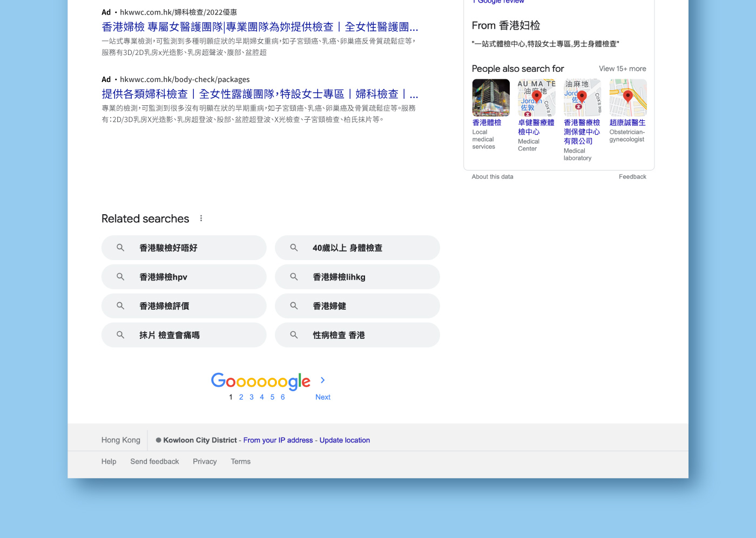Open Privacy in the footer
This screenshot has height=538, width=756.
pyautogui.click(x=205, y=461)
